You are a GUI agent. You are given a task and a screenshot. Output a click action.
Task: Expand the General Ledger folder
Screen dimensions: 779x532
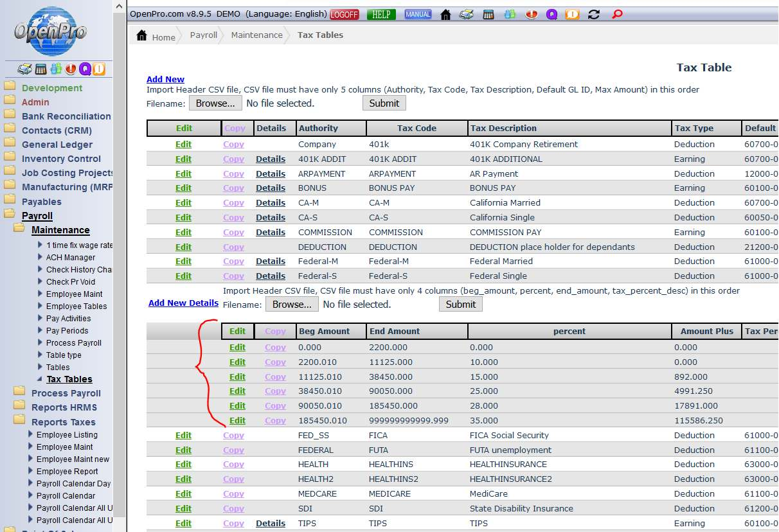pos(57,145)
